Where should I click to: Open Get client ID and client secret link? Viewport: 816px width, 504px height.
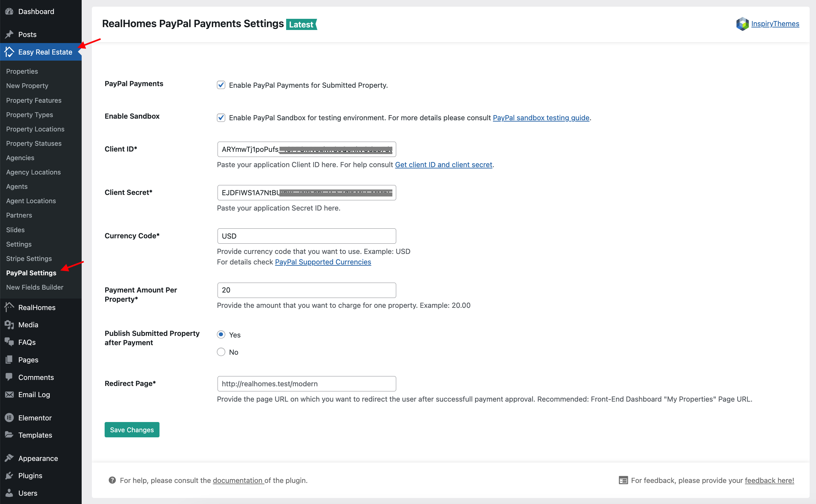pos(444,165)
